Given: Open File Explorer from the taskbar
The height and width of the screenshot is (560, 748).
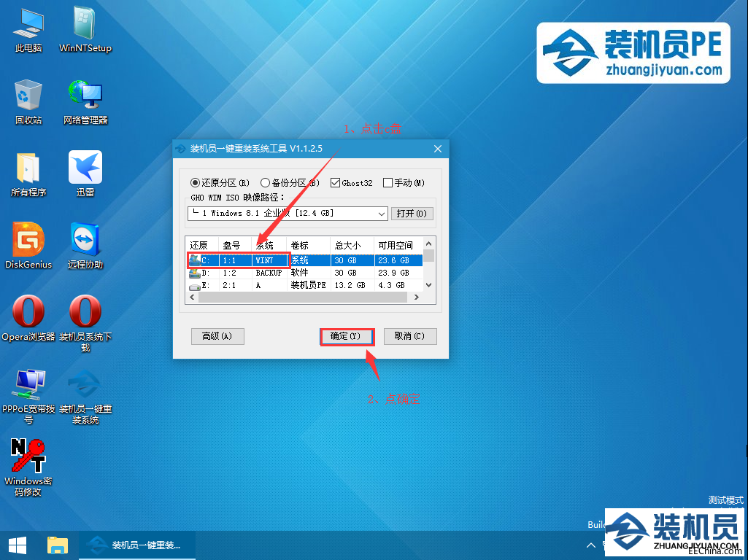Looking at the screenshot, I should point(58,545).
